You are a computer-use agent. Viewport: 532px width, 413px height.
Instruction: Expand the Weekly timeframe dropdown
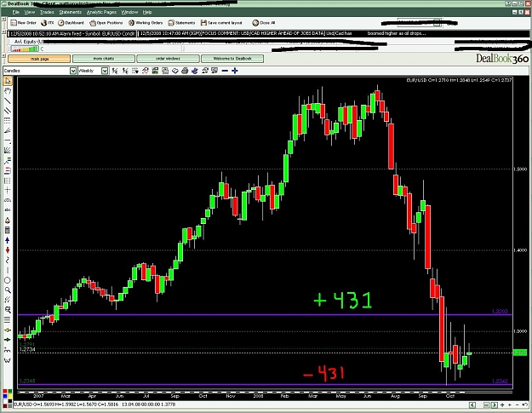tap(105, 71)
